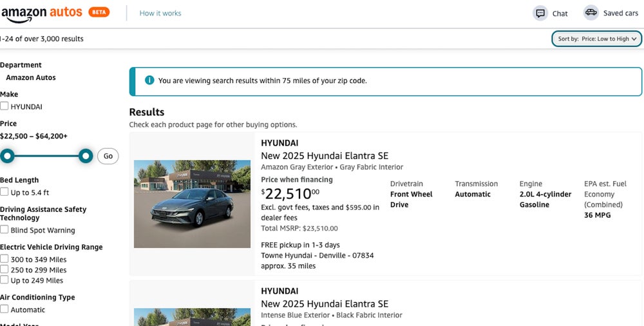644x326 pixels.
Task: Open Saved cars link text
Action: pyautogui.click(x=621, y=13)
